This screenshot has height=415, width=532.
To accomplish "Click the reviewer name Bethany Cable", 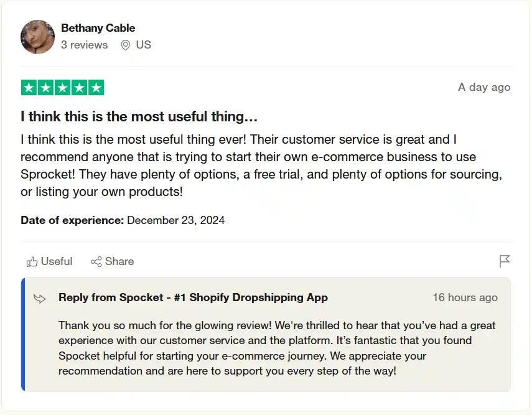I will (x=98, y=28).
